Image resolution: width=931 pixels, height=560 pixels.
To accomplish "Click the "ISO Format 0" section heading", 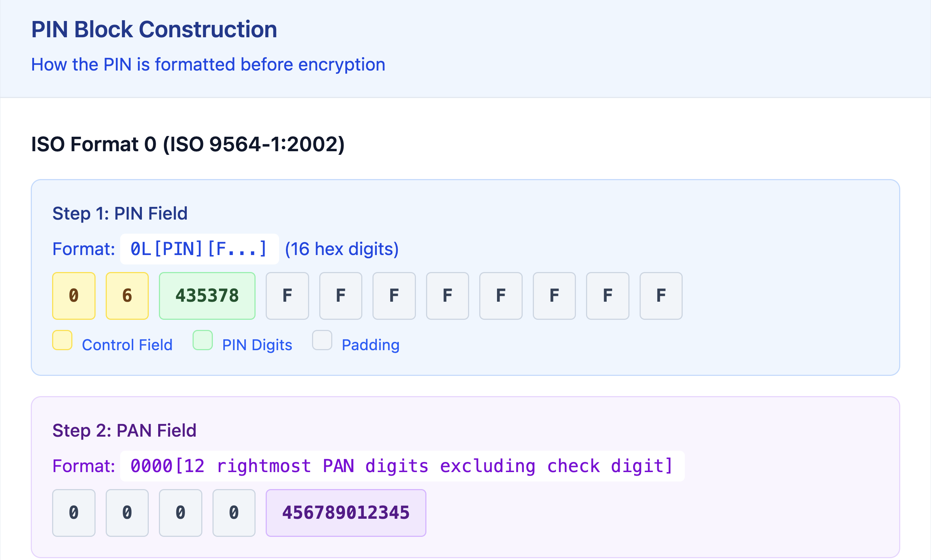I will point(188,144).
